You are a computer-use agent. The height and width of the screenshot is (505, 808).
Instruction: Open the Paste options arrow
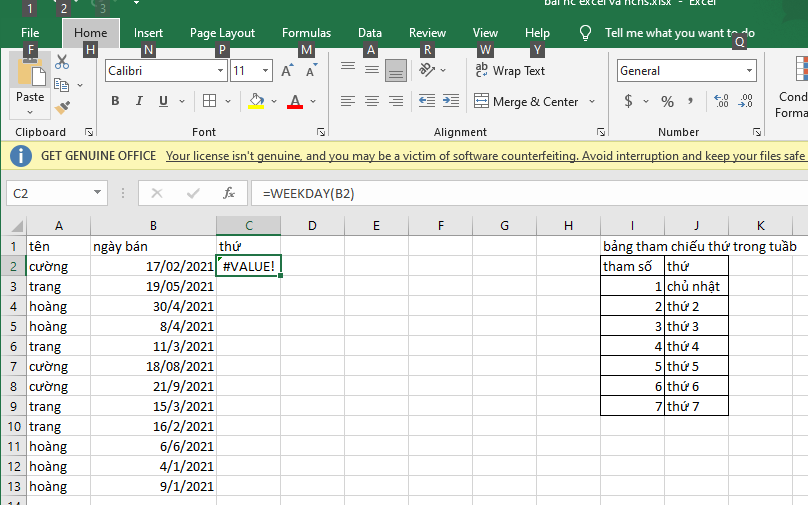[30, 112]
